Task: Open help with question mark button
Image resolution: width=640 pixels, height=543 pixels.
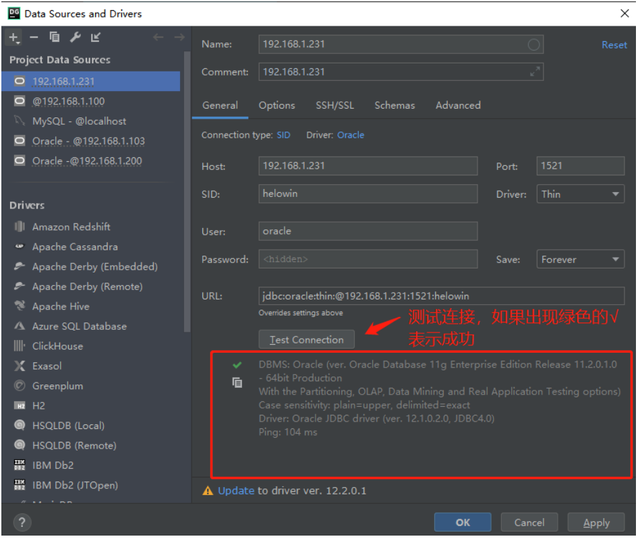Action: (x=22, y=523)
